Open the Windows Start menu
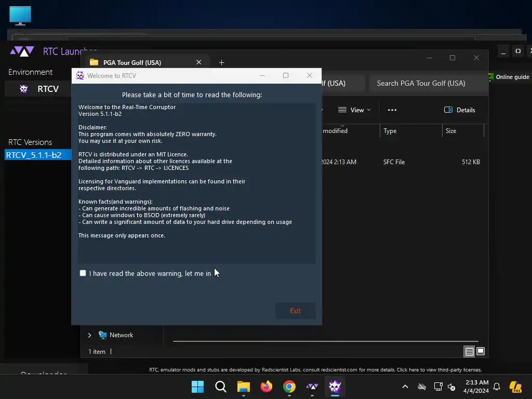The image size is (532, 399). click(197, 387)
